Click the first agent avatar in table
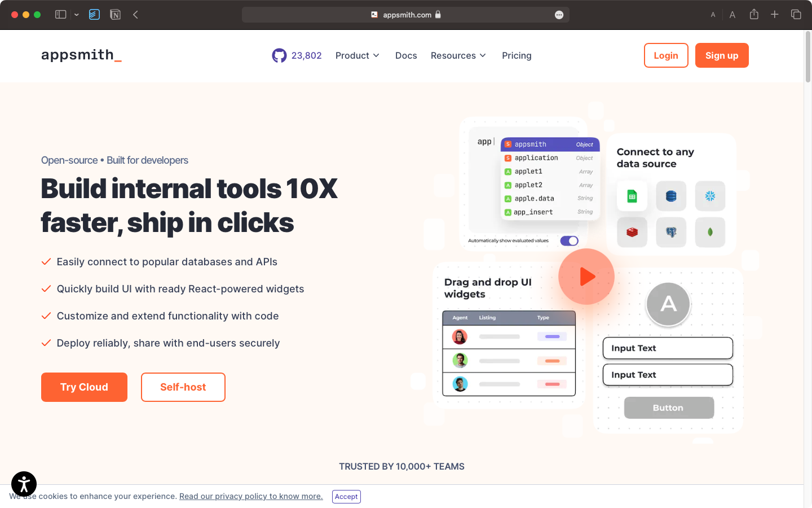 460,337
